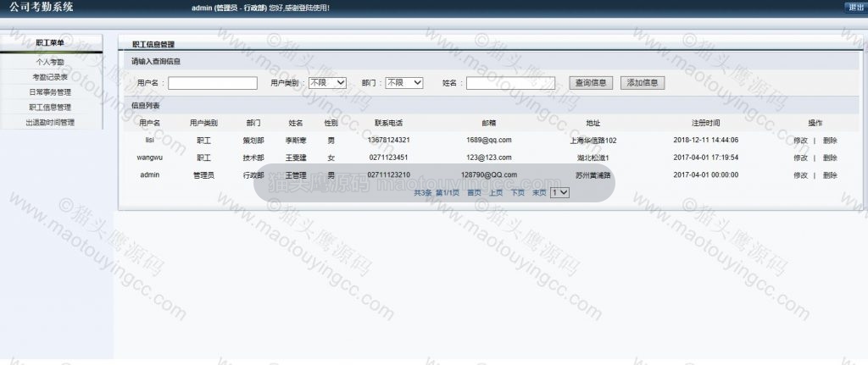Go to 首页 first page link

[x=475, y=193]
